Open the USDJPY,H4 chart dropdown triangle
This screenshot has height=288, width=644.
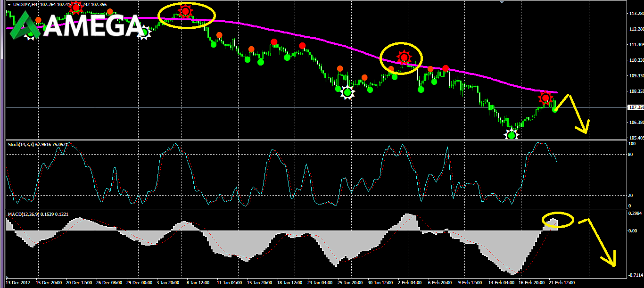coord(9,4)
